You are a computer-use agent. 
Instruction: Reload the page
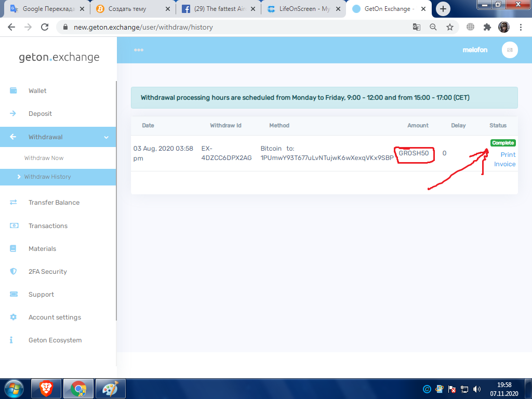[x=45, y=27]
